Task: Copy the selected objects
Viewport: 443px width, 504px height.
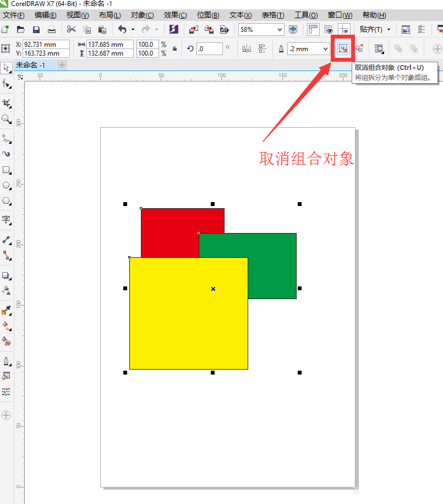Action: click(x=87, y=30)
